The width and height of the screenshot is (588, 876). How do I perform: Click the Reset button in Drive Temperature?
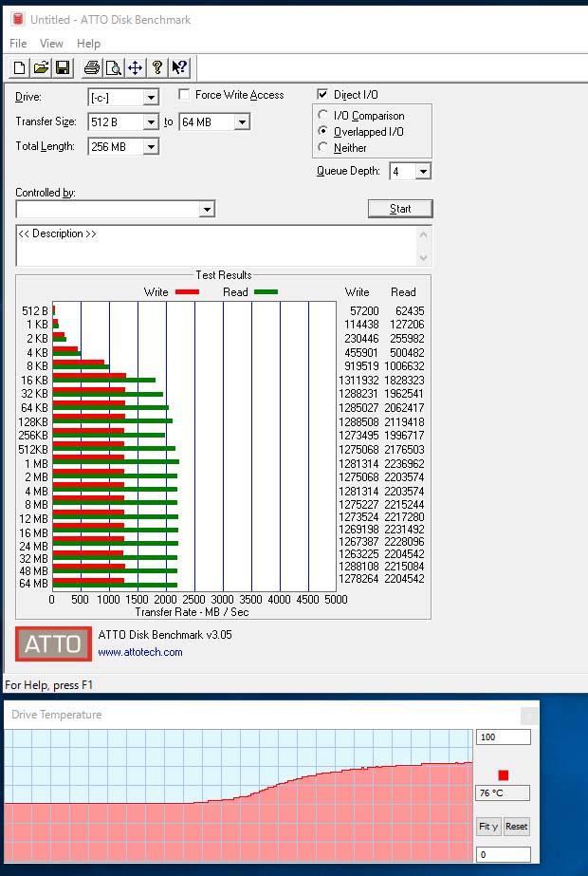pyautogui.click(x=516, y=827)
